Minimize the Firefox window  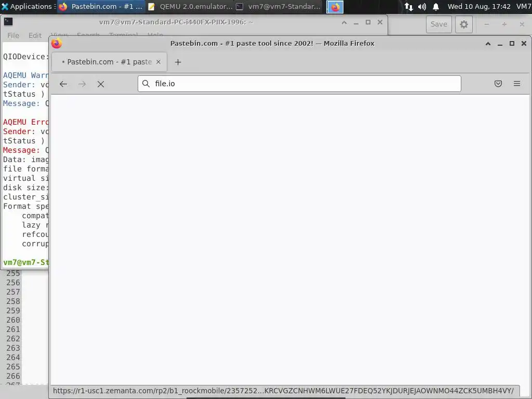500,44
